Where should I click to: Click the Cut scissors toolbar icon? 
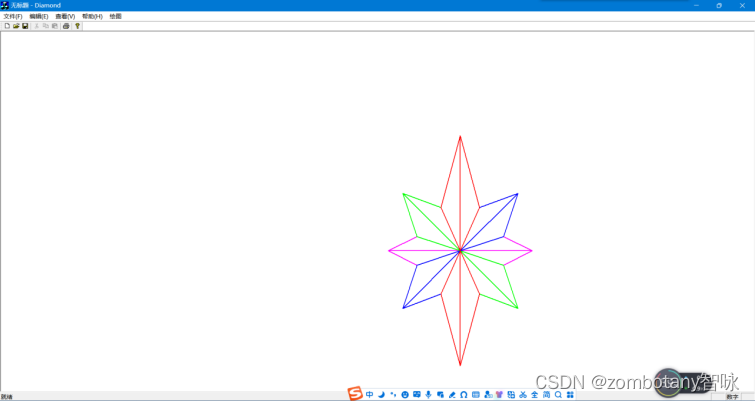(x=37, y=26)
